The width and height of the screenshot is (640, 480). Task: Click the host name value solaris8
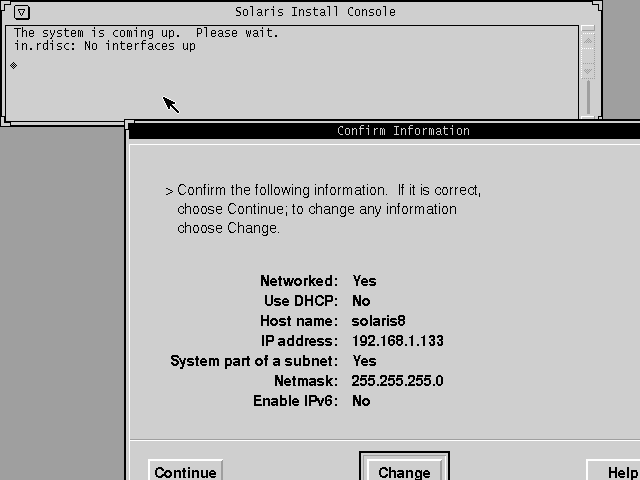pyautogui.click(x=378, y=321)
